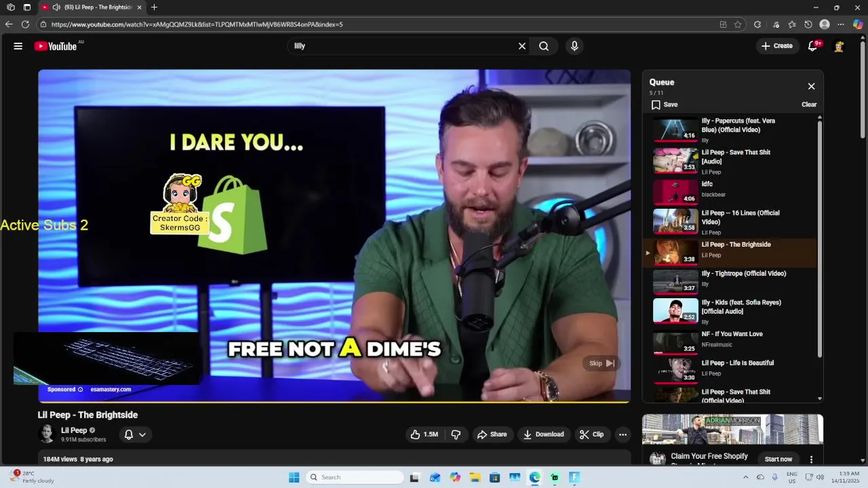The height and width of the screenshot is (488, 868).
Task: Open Windows Start menu
Action: click(x=294, y=477)
